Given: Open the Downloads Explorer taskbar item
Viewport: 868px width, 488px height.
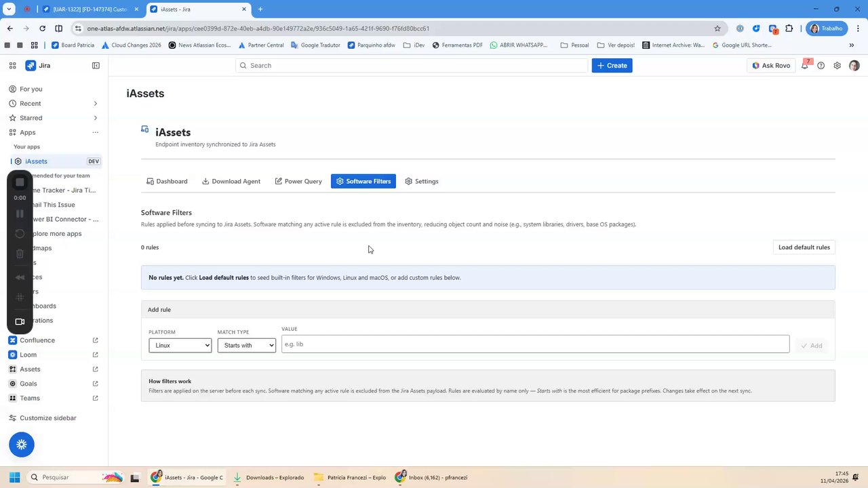Looking at the screenshot, I should (269, 477).
